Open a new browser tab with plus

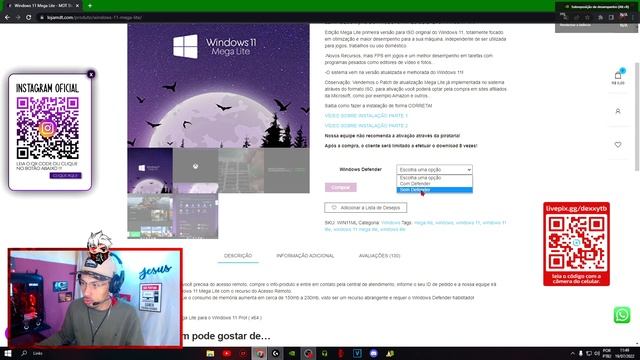pos(90,6)
